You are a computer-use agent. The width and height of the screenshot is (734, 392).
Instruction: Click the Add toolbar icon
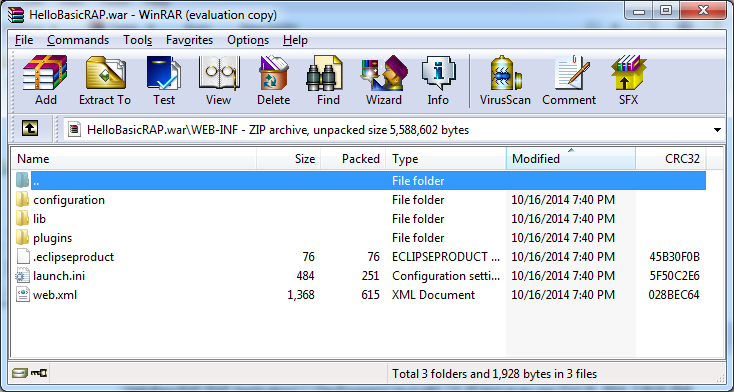(45, 73)
